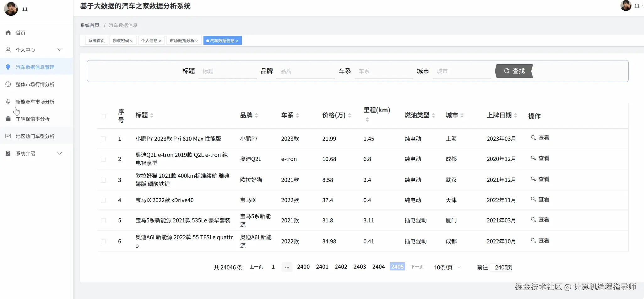Open 地区热门车型分析 via its panel icon
Screen dimensions: 644x299
click(x=8, y=136)
